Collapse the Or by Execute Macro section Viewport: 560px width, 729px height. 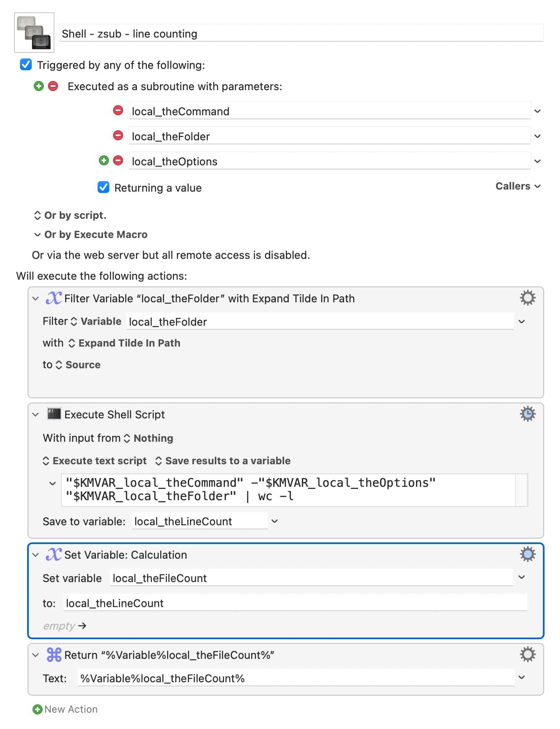tap(38, 235)
